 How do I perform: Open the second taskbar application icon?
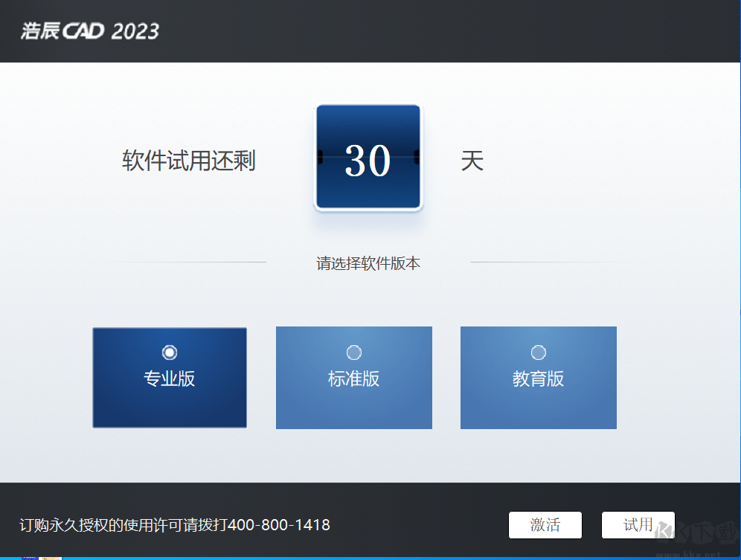pos(51,557)
